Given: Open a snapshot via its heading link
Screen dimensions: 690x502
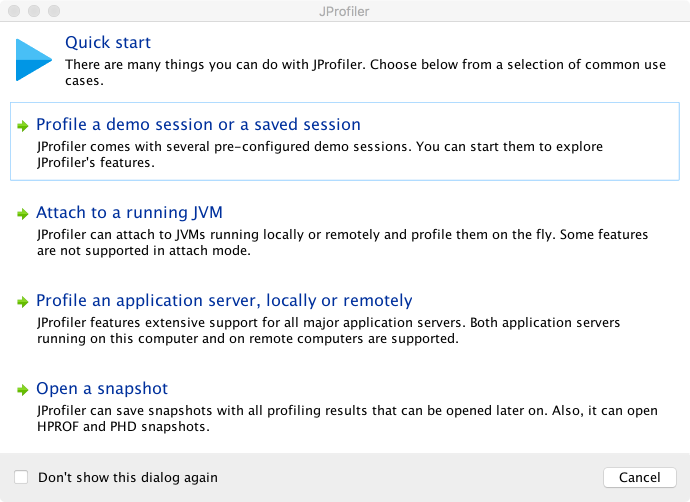Looking at the screenshot, I should (102, 389).
